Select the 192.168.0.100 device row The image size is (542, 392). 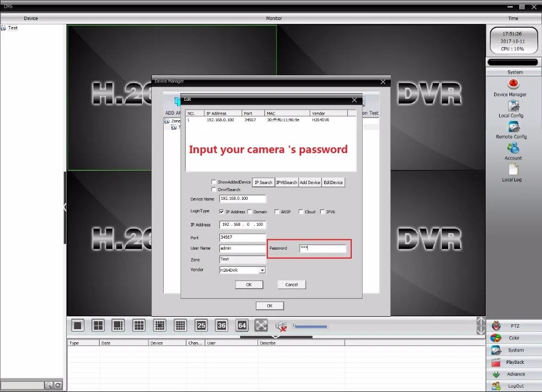tap(271, 120)
